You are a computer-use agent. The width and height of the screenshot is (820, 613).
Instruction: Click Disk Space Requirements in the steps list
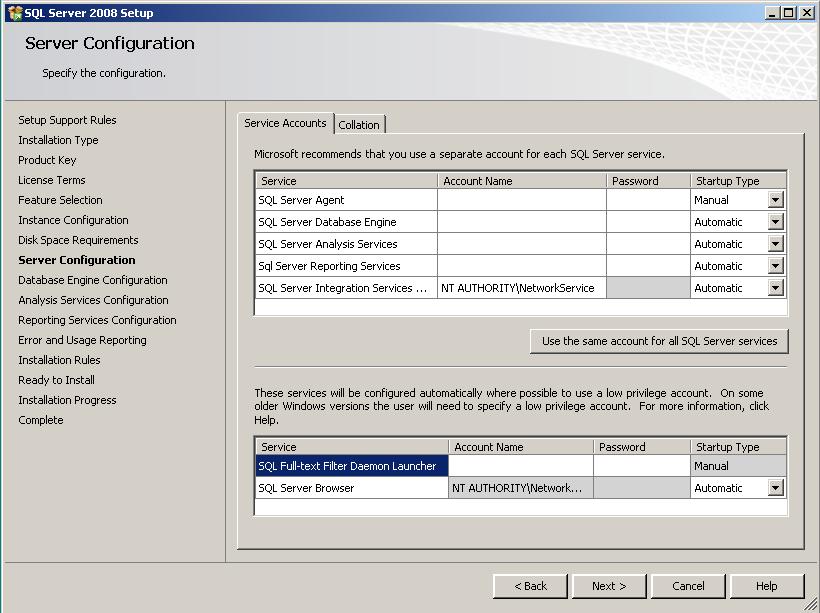point(78,240)
